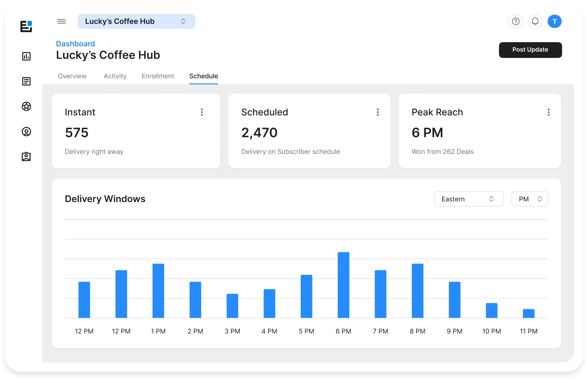Click the 9 PM axis label

pyautogui.click(x=454, y=331)
